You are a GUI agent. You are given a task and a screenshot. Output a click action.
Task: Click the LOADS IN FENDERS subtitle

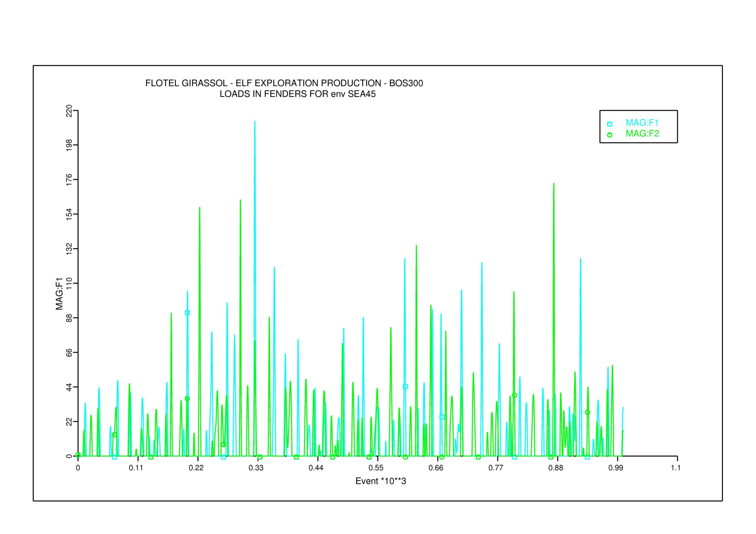[297, 94]
